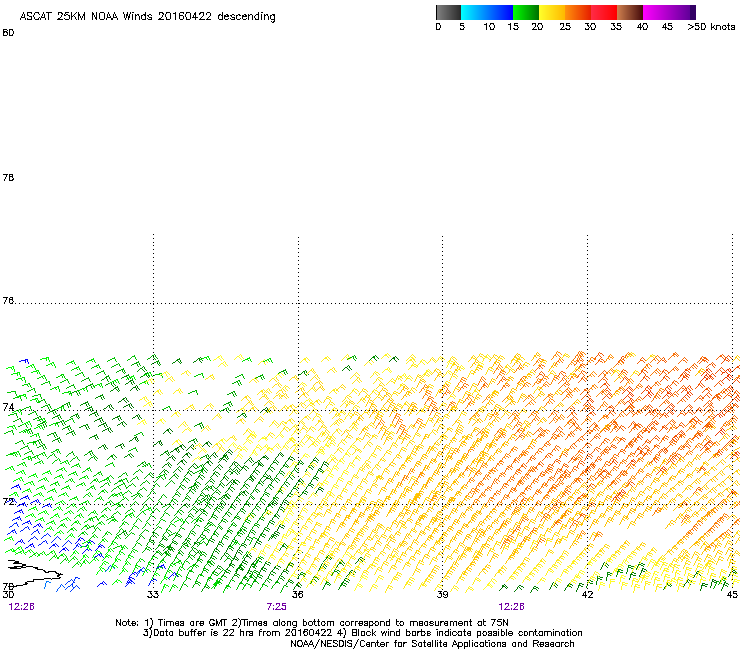Click longitude label 42 on bottom axis

point(587,595)
